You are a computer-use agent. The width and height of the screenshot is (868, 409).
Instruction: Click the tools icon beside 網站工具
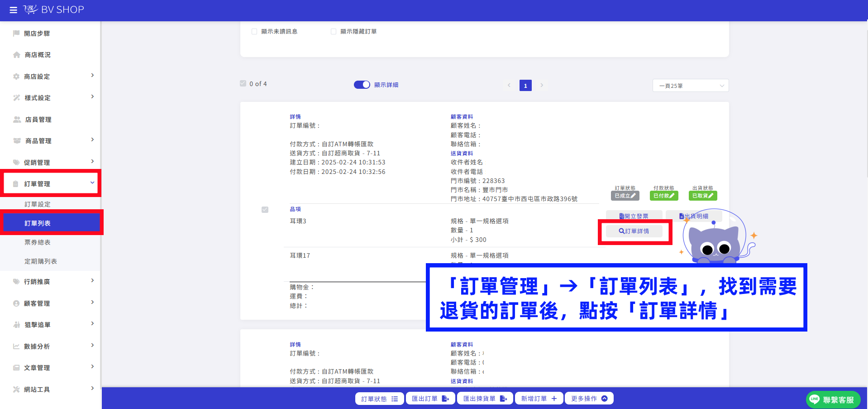pos(16,390)
